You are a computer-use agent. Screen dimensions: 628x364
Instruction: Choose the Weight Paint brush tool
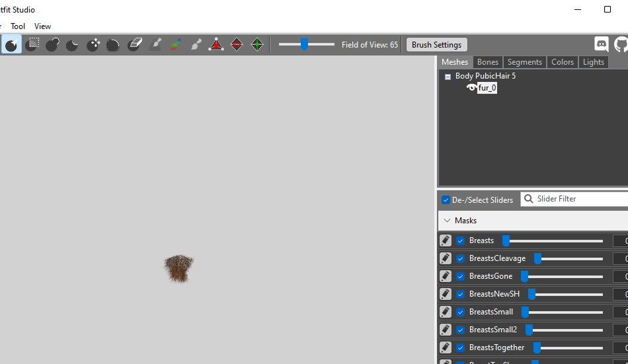[155, 44]
